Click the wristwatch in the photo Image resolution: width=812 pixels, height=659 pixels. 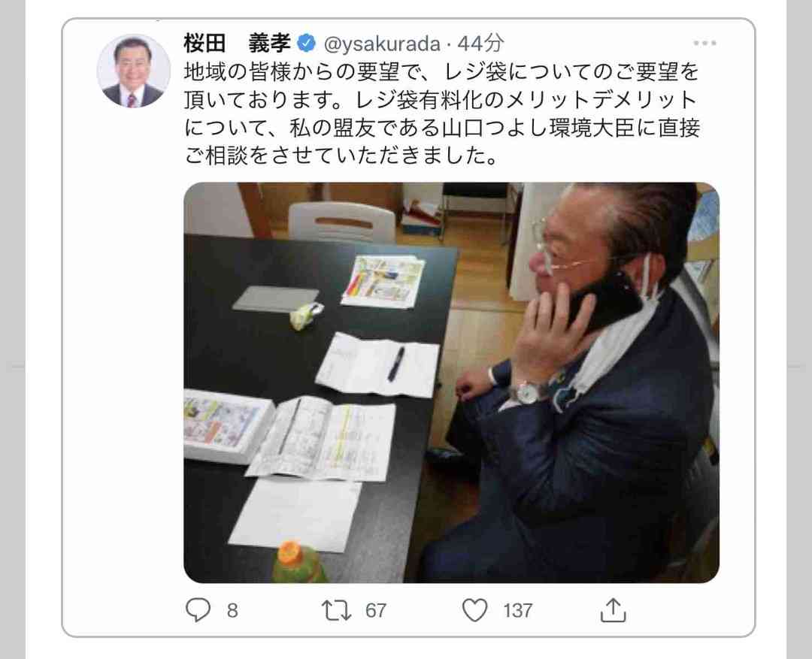[528, 393]
